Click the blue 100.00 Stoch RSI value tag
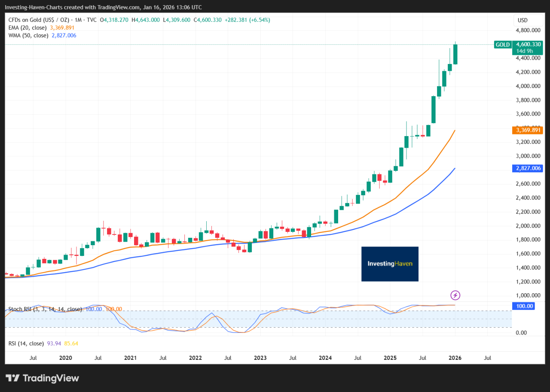550x392 pixels. (523, 306)
